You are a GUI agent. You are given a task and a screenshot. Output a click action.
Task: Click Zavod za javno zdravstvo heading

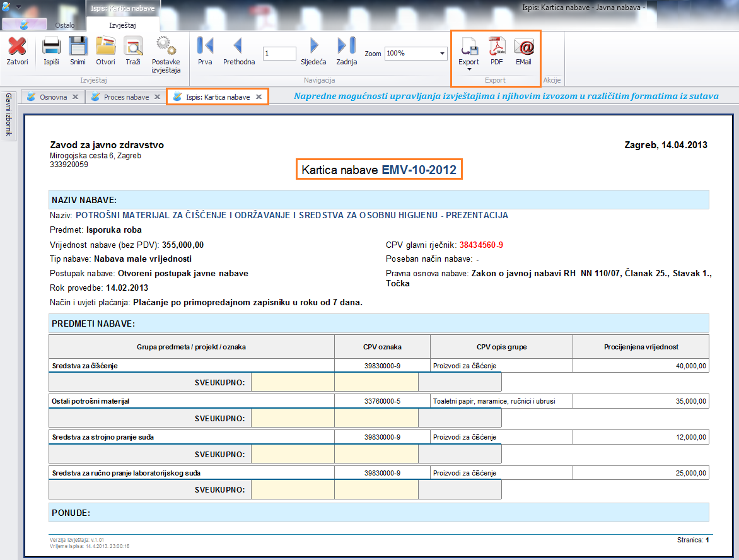tap(107, 145)
